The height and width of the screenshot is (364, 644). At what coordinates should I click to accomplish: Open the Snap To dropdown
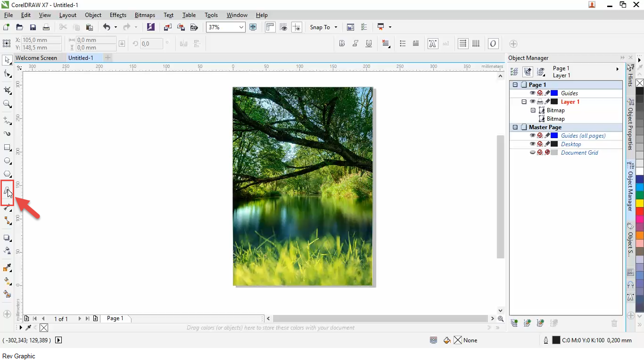click(x=323, y=27)
